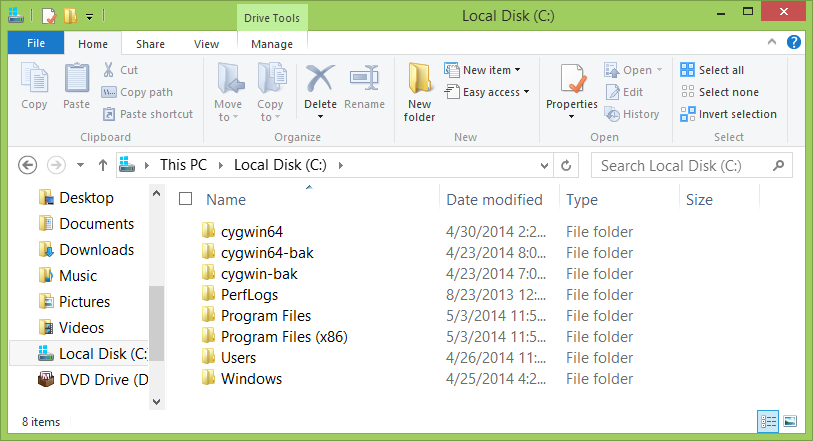Expand the This PC breadcrumb chevron
The height and width of the screenshot is (441, 813).
coord(221,165)
